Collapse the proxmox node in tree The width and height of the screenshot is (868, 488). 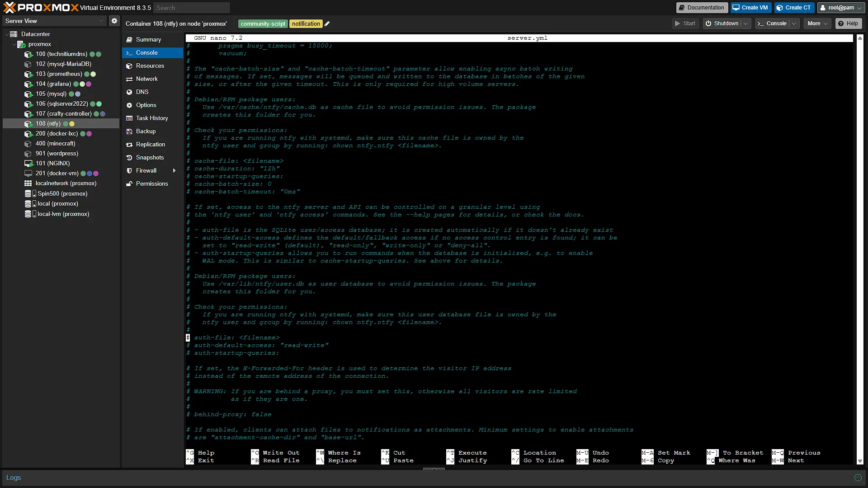click(x=14, y=44)
